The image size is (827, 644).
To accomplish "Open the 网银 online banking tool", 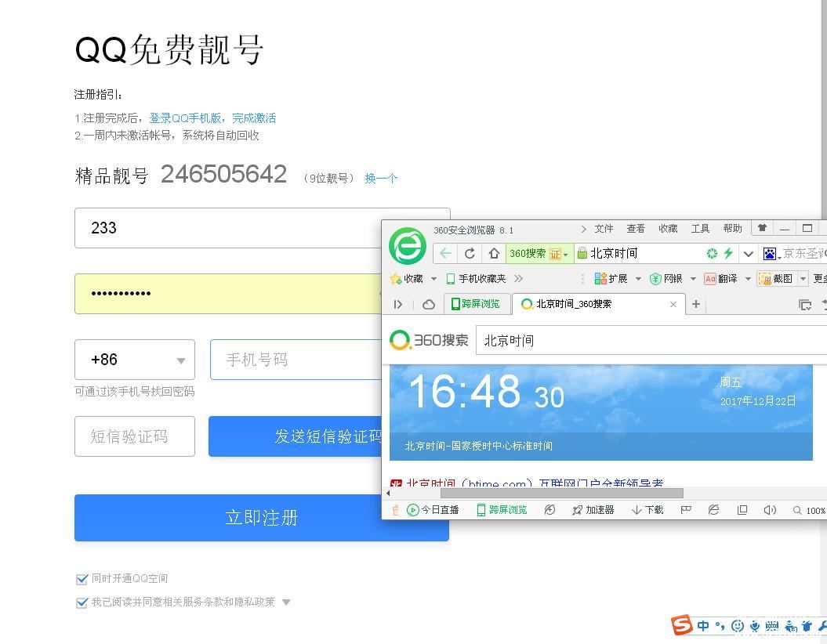I will [666, 278].
